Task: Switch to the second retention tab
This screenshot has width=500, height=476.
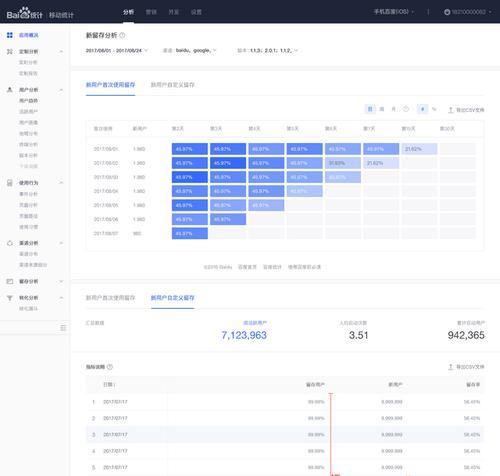Action: click(x=172, y=85)
